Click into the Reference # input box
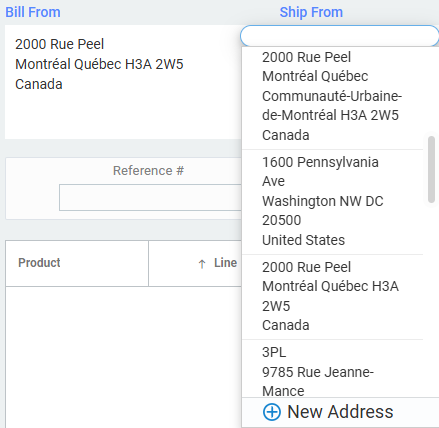 point(150,197)
